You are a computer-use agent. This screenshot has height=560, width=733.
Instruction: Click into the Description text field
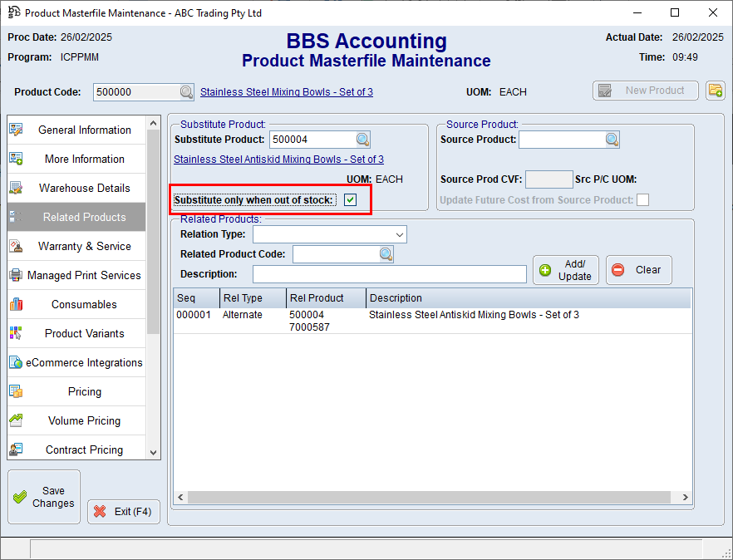[389, 274]
